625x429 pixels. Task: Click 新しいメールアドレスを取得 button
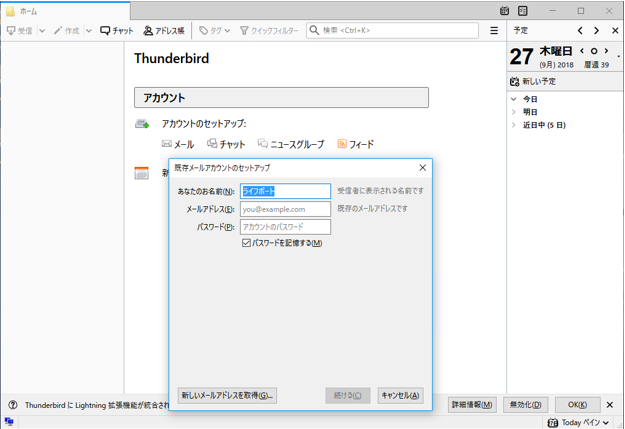click(227, 396)
